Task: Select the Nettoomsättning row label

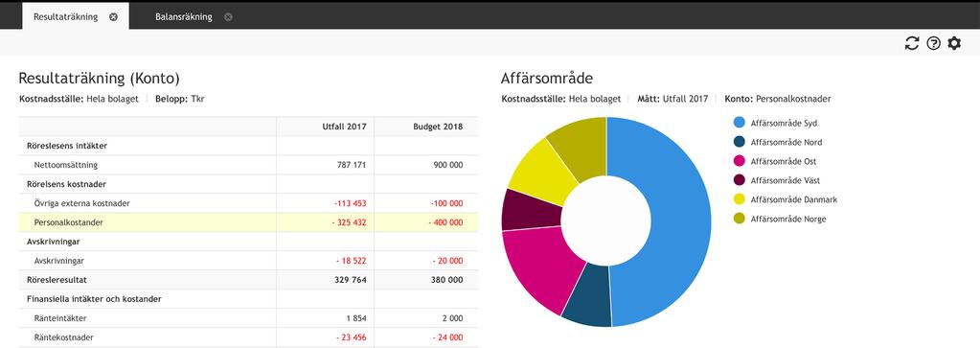Action: click(x=66, y=165)
